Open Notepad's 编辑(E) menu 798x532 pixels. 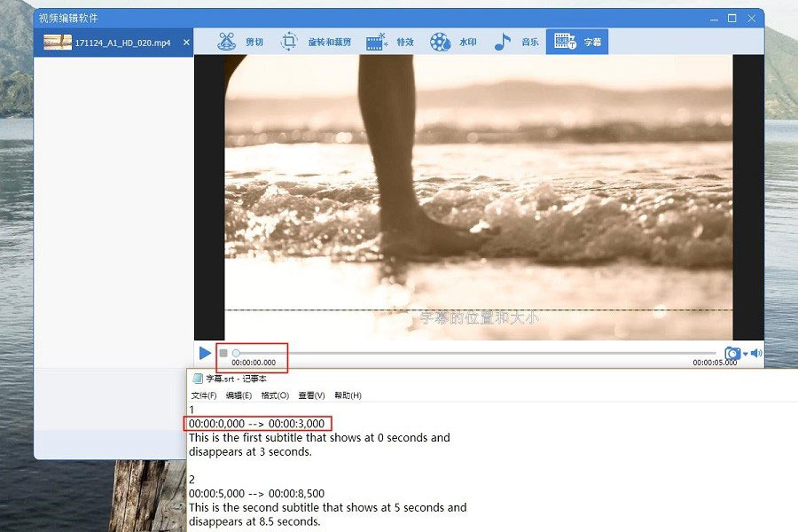[239, 395]
